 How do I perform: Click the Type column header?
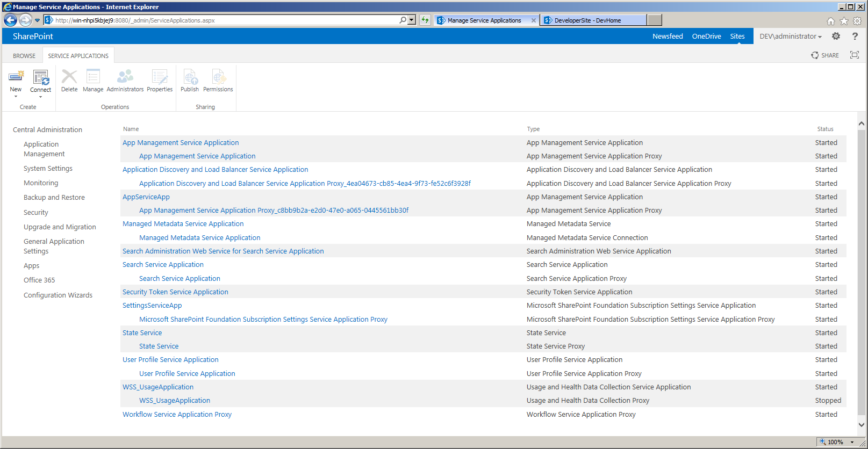533,129
